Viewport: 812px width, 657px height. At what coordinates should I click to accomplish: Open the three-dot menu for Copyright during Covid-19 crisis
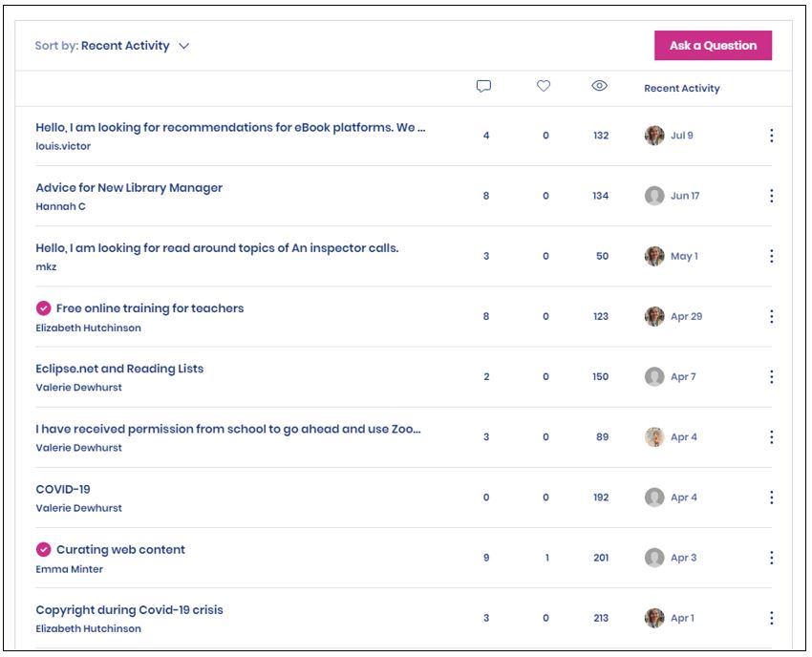click(771, 618)
